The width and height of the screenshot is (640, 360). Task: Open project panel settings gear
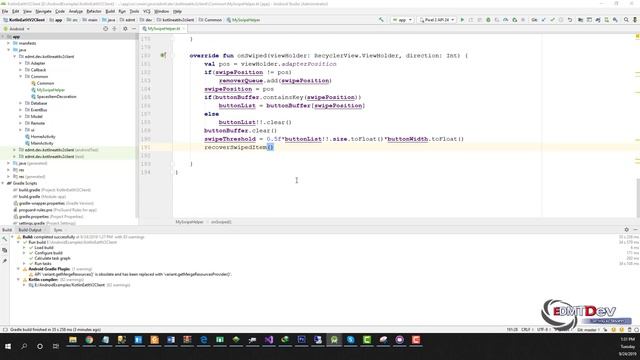[125, 29]
